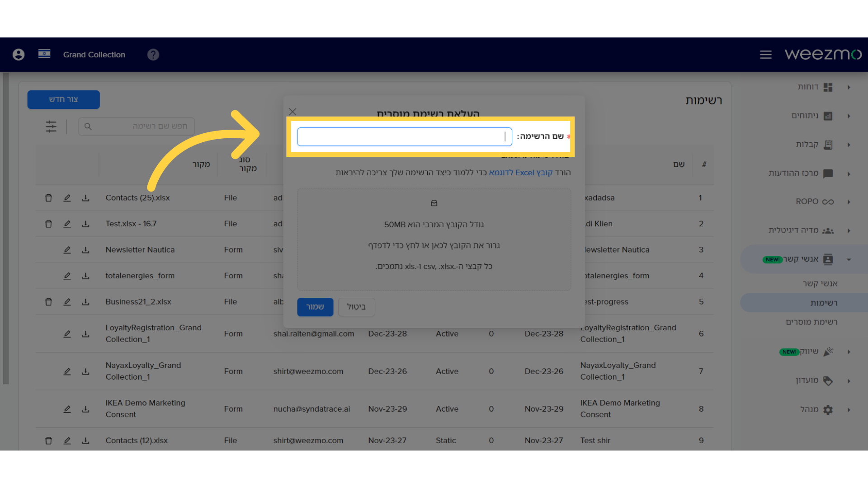Click the Weezmo hamburger menu icon
This screenshot has height=488, width=868.
(765, 55)
